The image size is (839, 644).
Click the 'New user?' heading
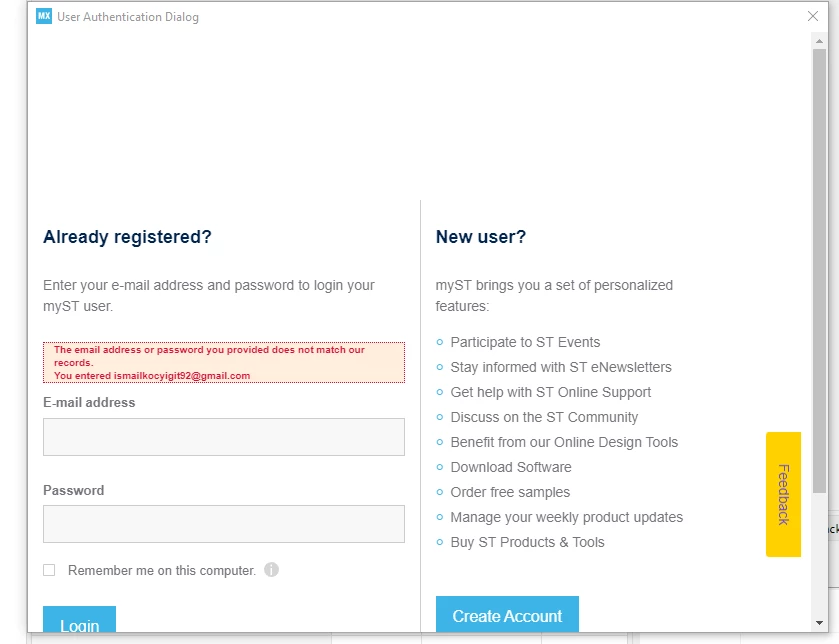(480, 237)
